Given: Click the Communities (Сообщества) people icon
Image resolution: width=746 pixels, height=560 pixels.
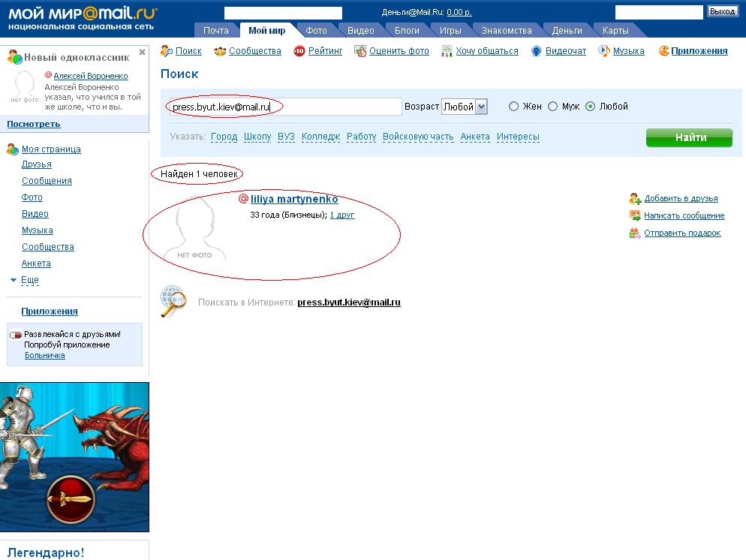Looking at the screenshot, I should click(220, 51).
